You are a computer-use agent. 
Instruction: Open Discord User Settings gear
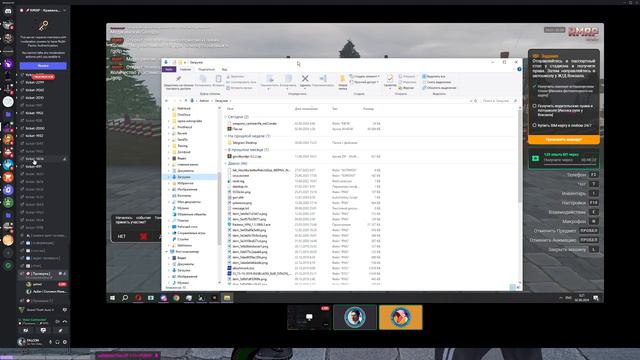(x=65, y=342)
